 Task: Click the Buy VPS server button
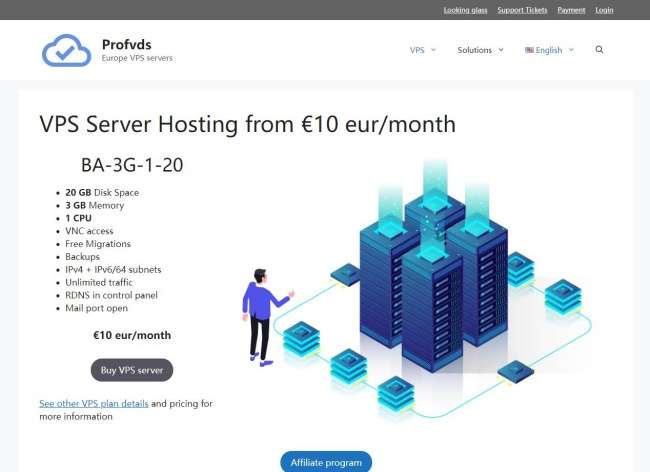coord(132,370)
